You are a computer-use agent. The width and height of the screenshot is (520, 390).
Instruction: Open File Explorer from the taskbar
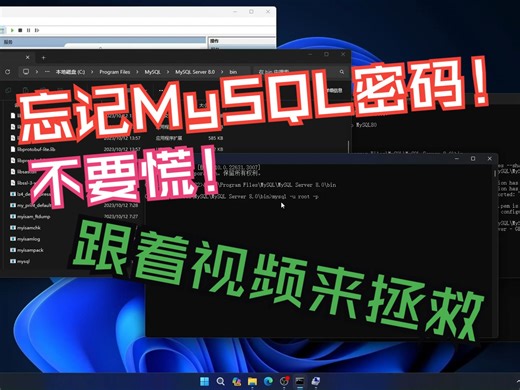pos(252,381)
